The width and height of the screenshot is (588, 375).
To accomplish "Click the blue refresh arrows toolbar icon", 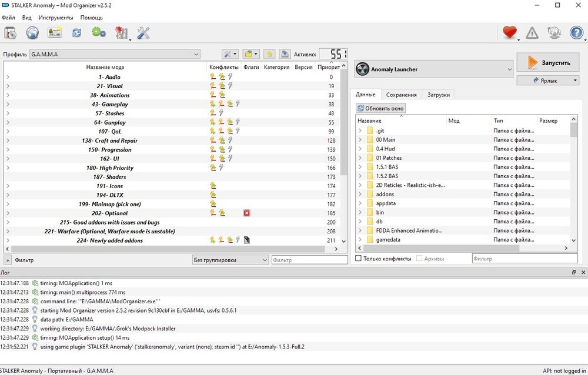I will point(76,33).
